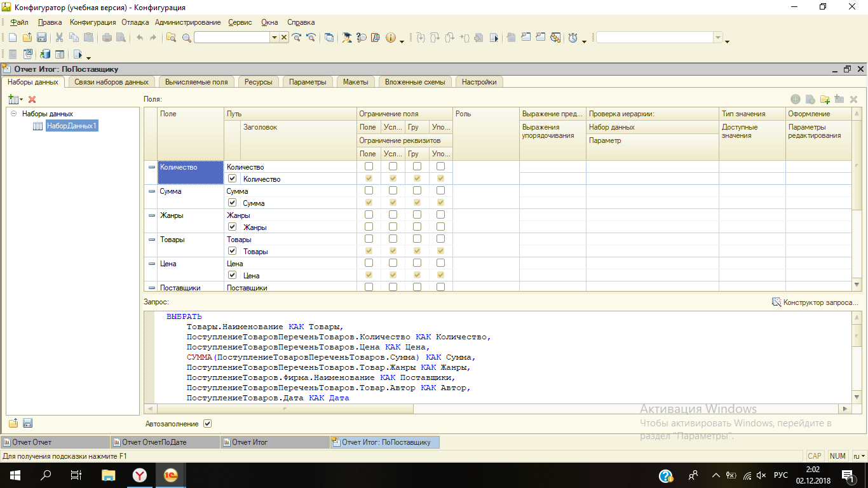Click the Undo arrow icon
The image size is (868, 488).
point(139,37)
